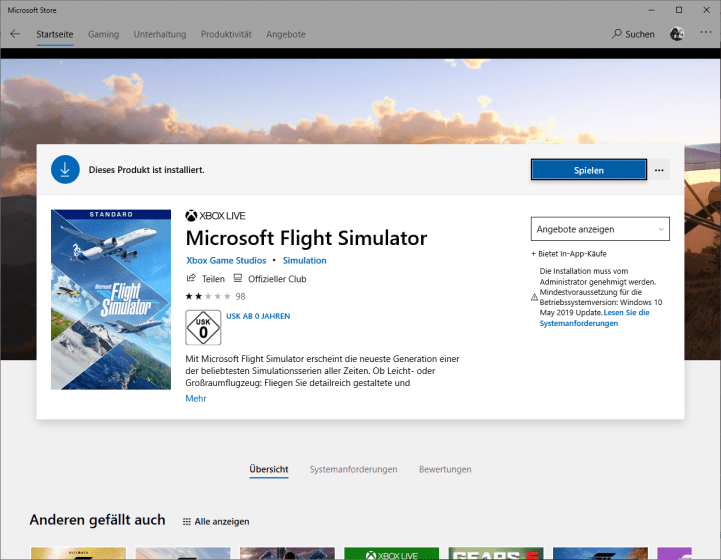The width and height of the screenshot is (721, 560).
Task: Open the Simulation category link
Action: coord(304,260)
